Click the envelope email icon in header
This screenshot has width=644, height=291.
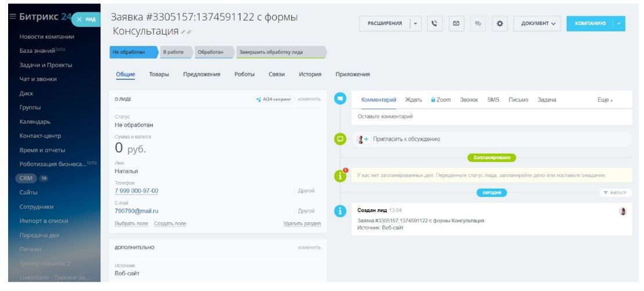click(456, 23)
